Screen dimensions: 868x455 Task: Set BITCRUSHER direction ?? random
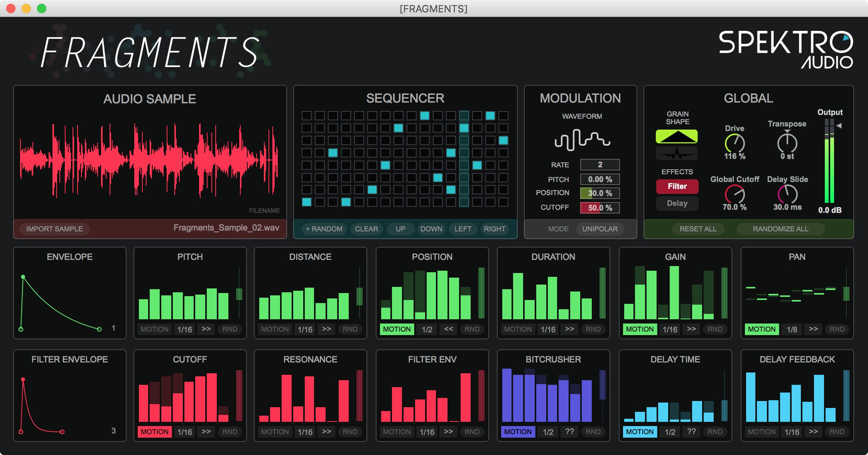569,431
